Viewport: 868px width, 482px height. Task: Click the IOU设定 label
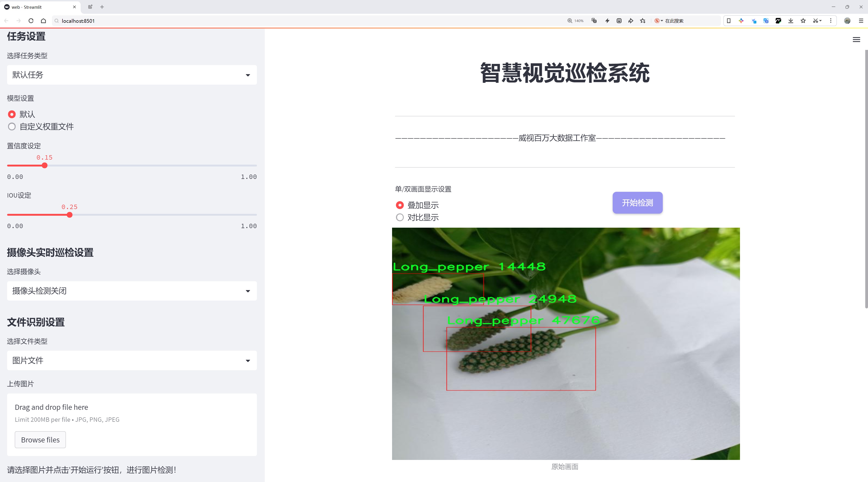[19, 195]
